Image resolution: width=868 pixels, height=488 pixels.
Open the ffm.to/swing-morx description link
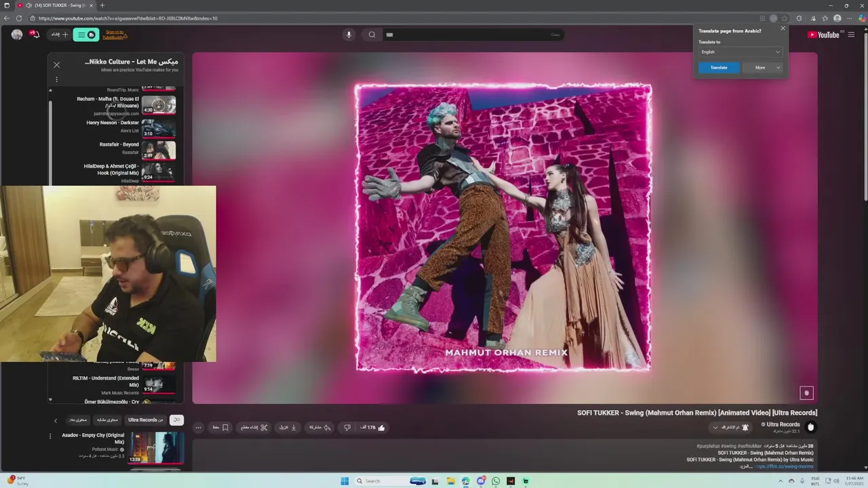tap(785, 467)
